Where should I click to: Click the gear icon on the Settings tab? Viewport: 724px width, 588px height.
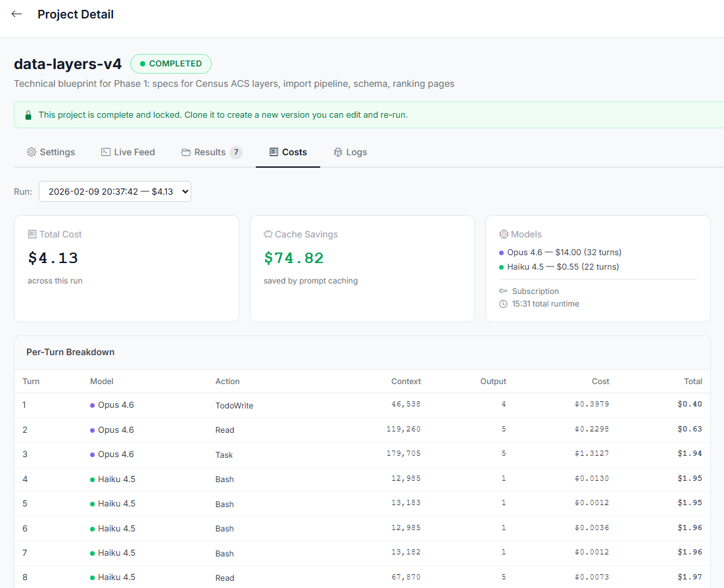[x=31, y=152]
